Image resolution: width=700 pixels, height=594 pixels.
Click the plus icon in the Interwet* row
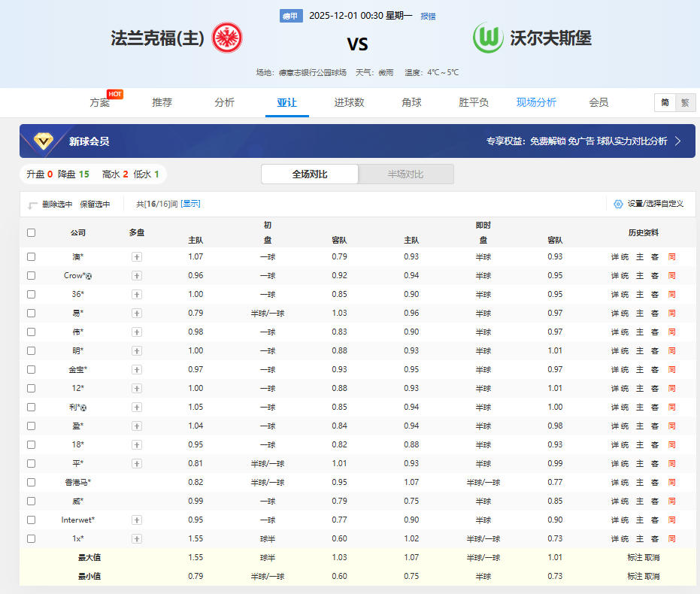click(137, 520)
